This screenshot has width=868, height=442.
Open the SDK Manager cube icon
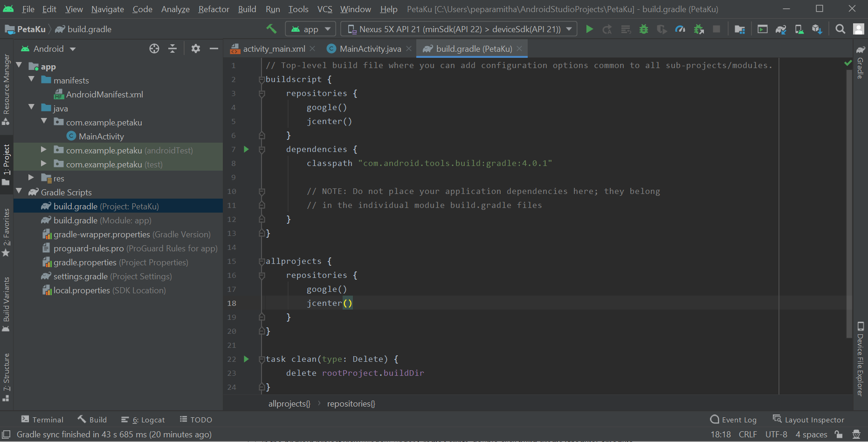[817, 29]
